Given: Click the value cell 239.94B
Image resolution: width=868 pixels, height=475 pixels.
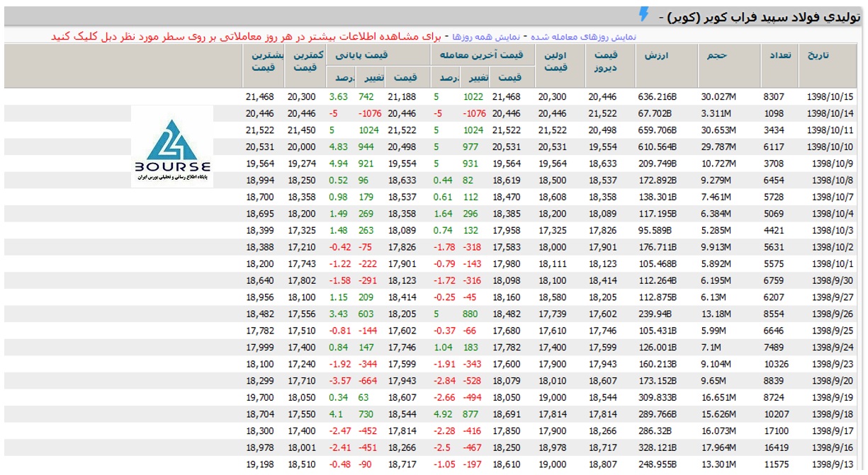Looking at the screenshot, I should click(x=653, y=314).
